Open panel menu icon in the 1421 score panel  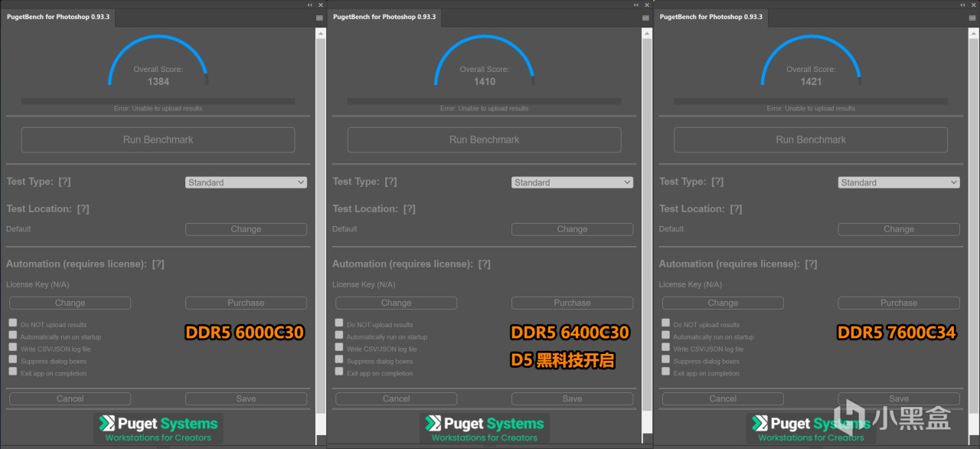pos(972,17)
